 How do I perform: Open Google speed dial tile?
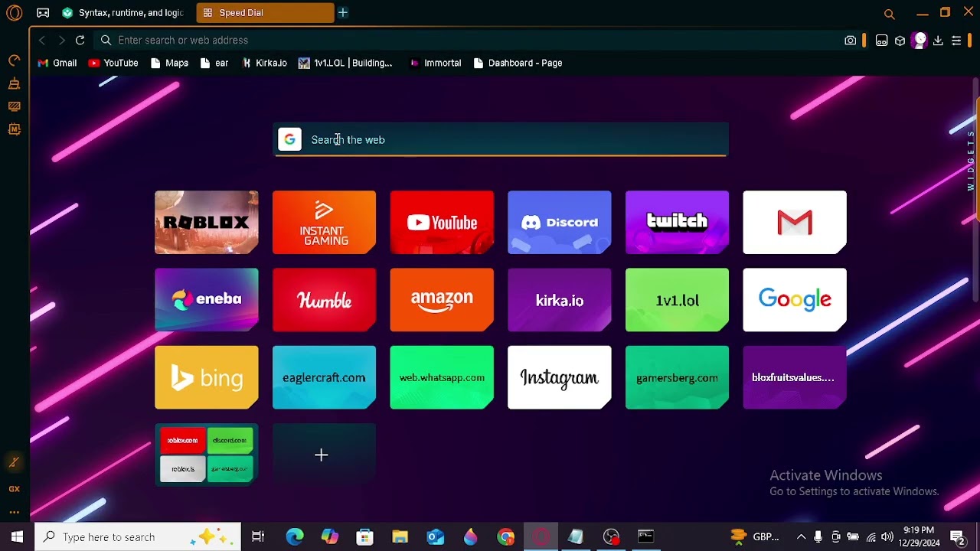click(x=795, y=300)
